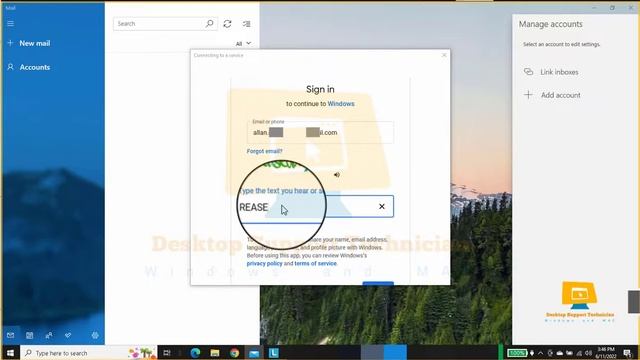Sync this view with refresh icon

click(227, 24)
